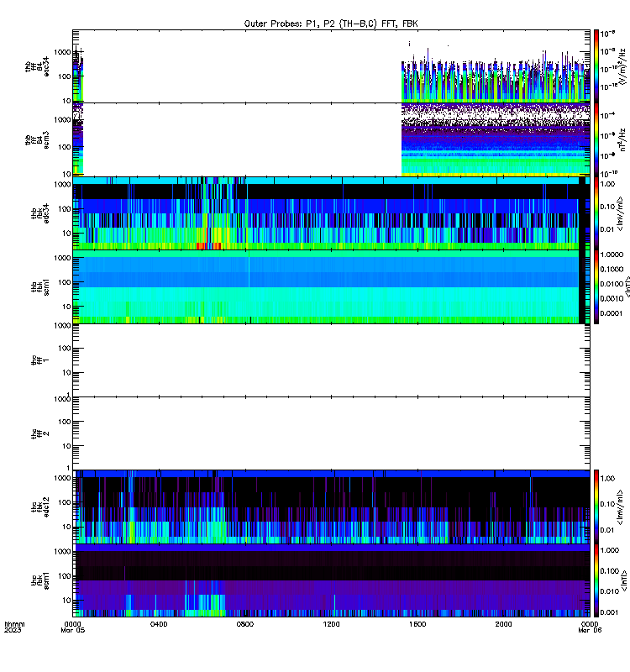Click the 1600 time axis label
The height and width of the screenshot is (672, 630).
[417, 624]
